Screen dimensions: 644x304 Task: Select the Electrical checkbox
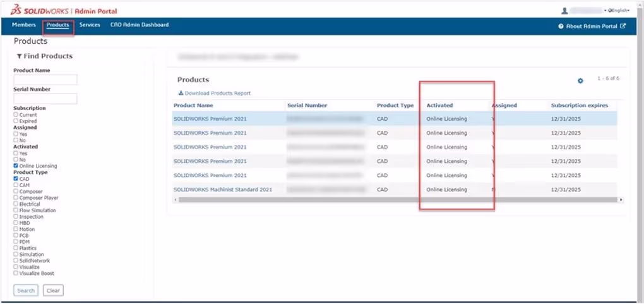pos(16,204)
